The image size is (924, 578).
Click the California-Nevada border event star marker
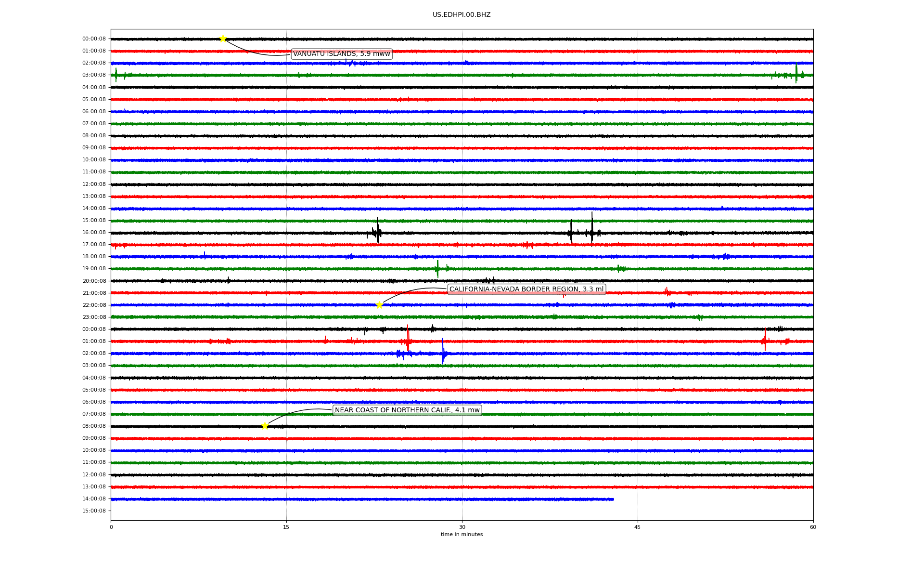(379, 305)
